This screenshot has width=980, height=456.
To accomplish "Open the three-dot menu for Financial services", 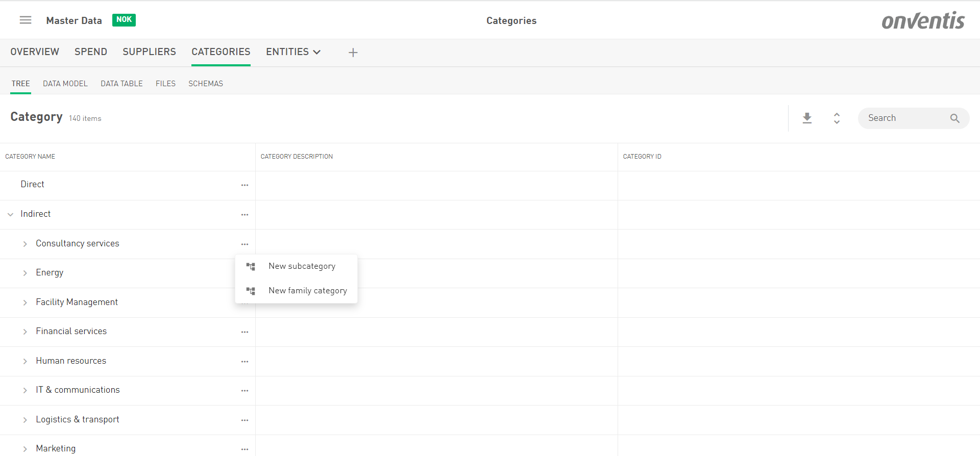I will 244,332.
